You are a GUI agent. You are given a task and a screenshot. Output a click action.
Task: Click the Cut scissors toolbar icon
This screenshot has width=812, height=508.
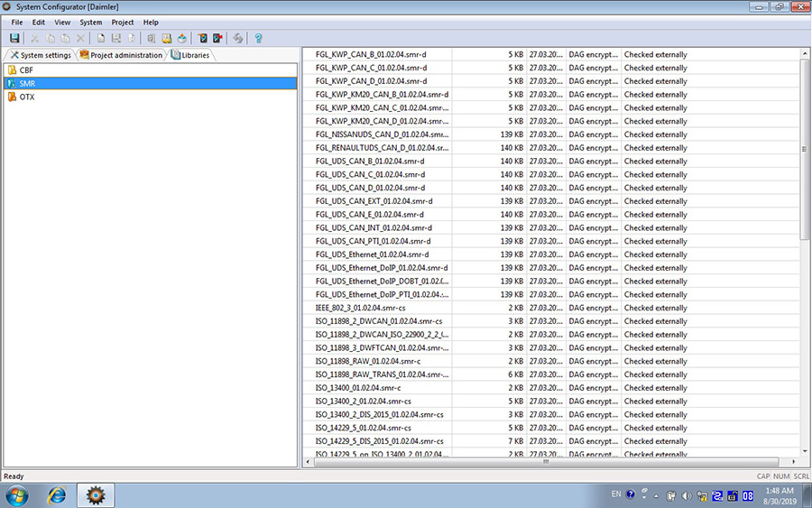[x=35, y=39]
